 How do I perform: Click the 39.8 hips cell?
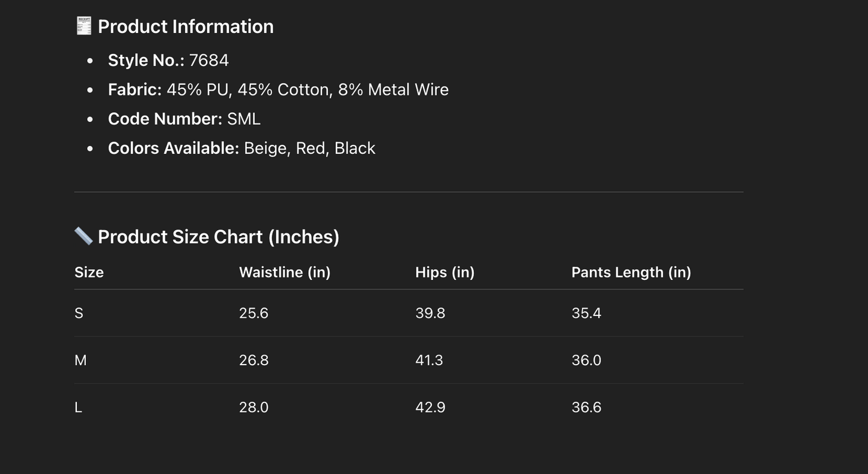tap(430, 313)
